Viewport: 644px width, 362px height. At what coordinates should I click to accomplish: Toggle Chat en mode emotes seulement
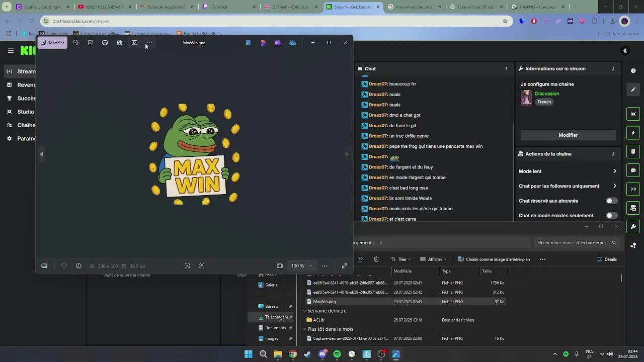pyautogui.click(x=611, y=216)
